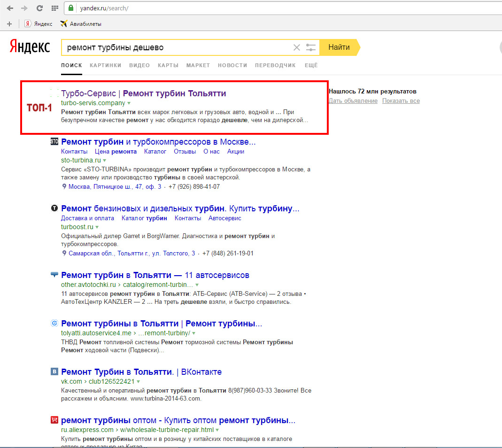Open Ремонт Турбин в Тольятти ВКонтакте result
Viewport: 502px width, 448px height.
coord(141,372)
